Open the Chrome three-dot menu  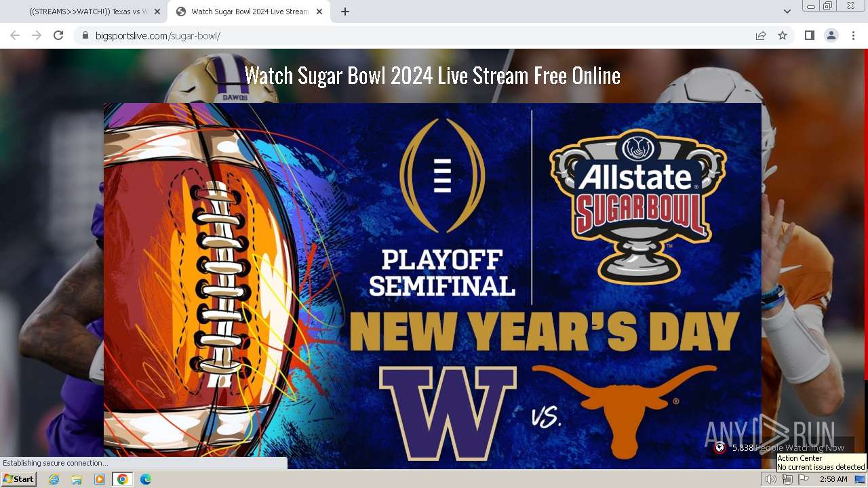[x=853, y=35]
